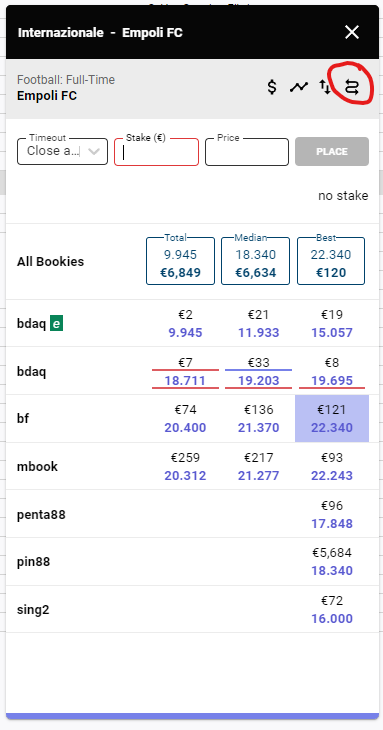
Task: Click the green 'e' badge next to bdaq
Action: (56, 324)
